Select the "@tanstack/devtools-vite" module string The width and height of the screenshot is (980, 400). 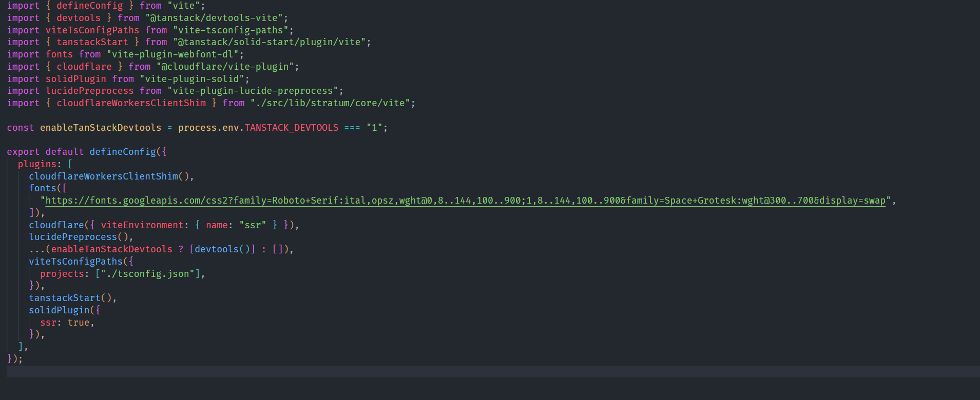click(x=214, y=18)
